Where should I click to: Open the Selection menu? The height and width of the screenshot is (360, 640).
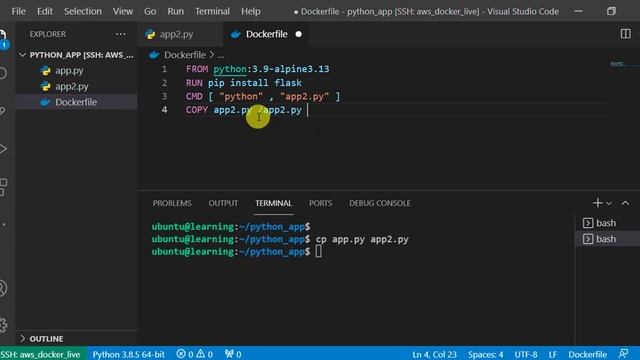[x=83, y=11]
